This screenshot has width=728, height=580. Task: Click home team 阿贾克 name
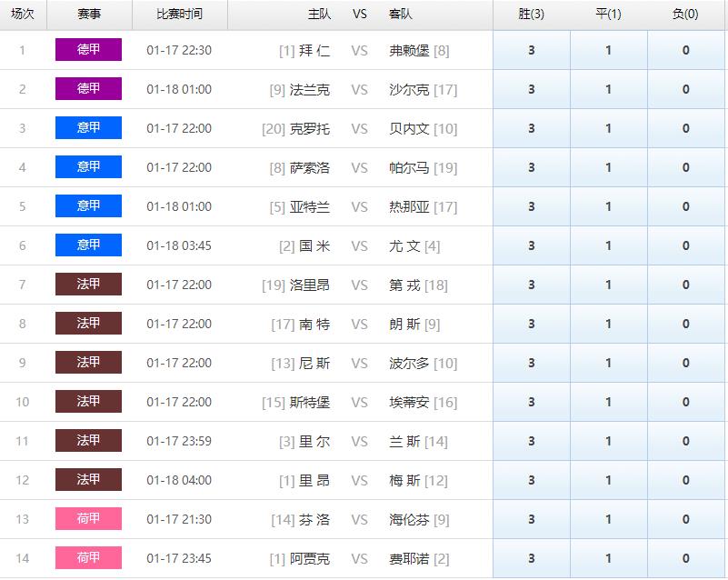pos(310,559)
